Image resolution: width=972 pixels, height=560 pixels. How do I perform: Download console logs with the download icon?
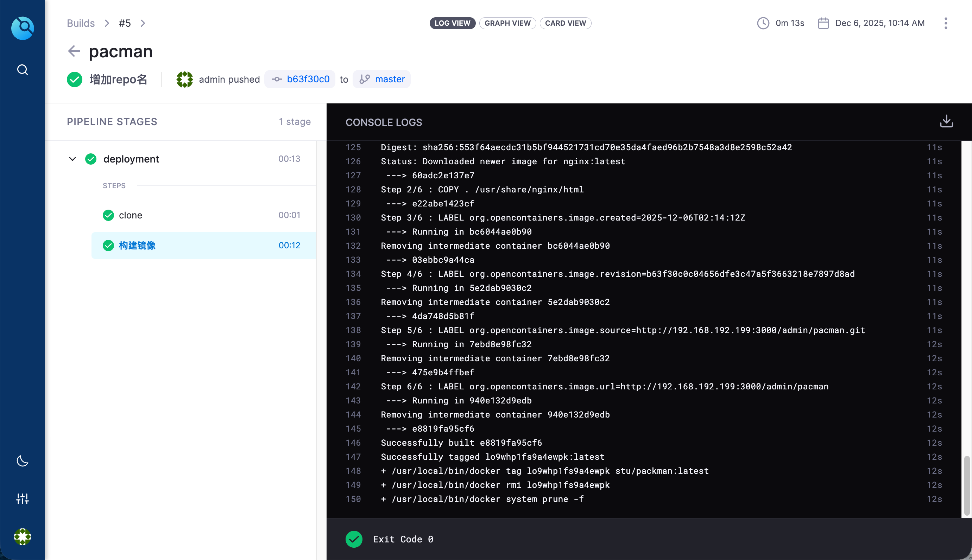click(946, 122)
